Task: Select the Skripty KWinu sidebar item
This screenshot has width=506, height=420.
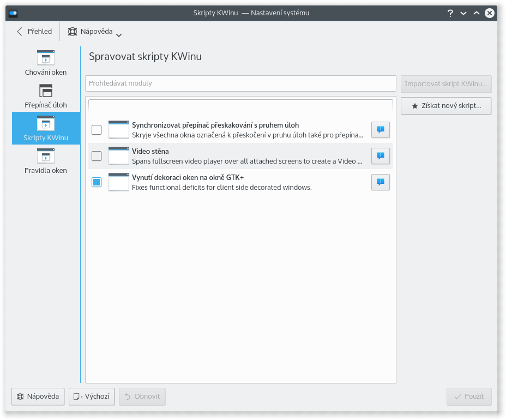Action: (46, 128)
